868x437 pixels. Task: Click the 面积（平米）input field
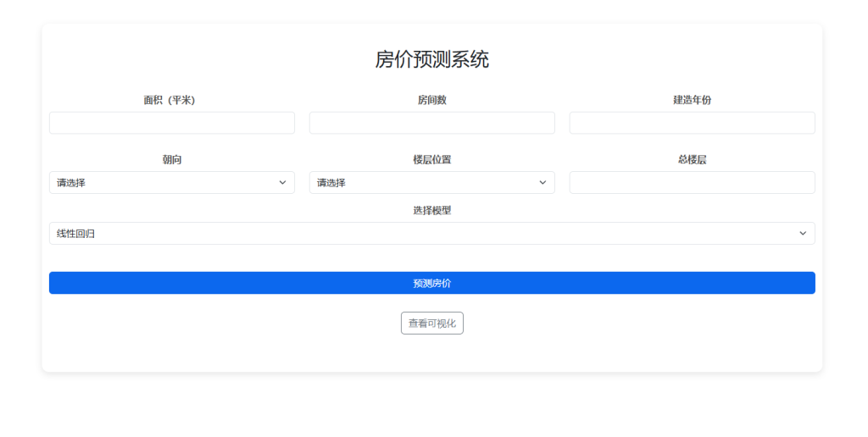coord(172,123)
